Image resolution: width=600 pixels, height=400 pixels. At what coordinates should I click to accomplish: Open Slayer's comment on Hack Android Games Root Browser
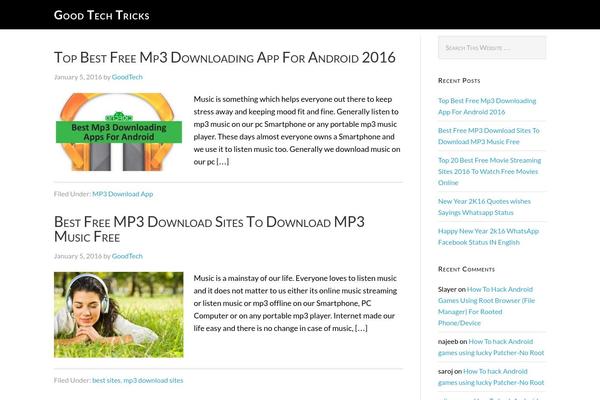(486, 306)
